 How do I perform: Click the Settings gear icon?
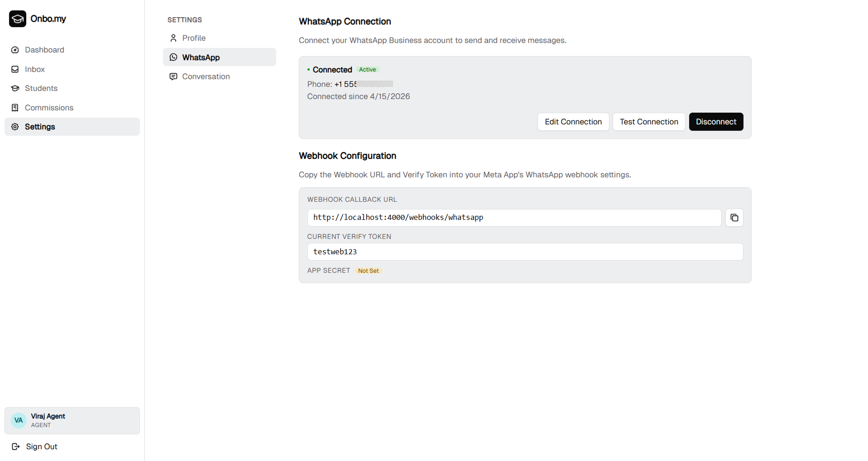pos(15,127)
